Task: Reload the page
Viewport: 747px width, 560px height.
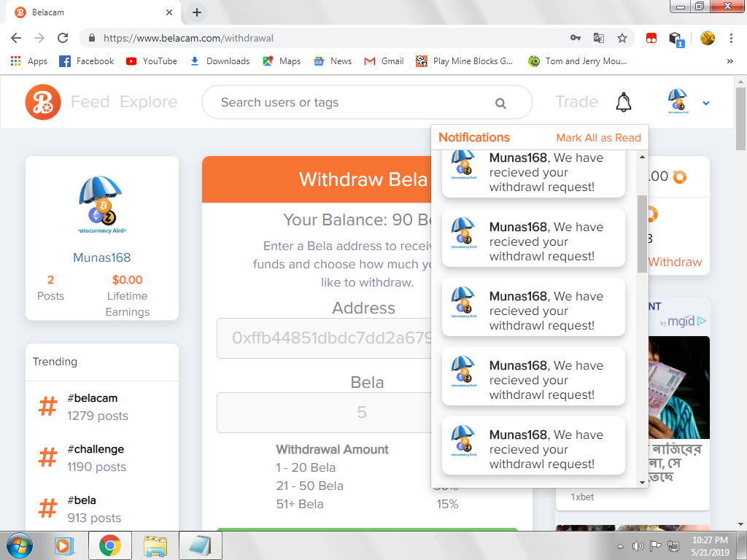Action: (63, 38)
